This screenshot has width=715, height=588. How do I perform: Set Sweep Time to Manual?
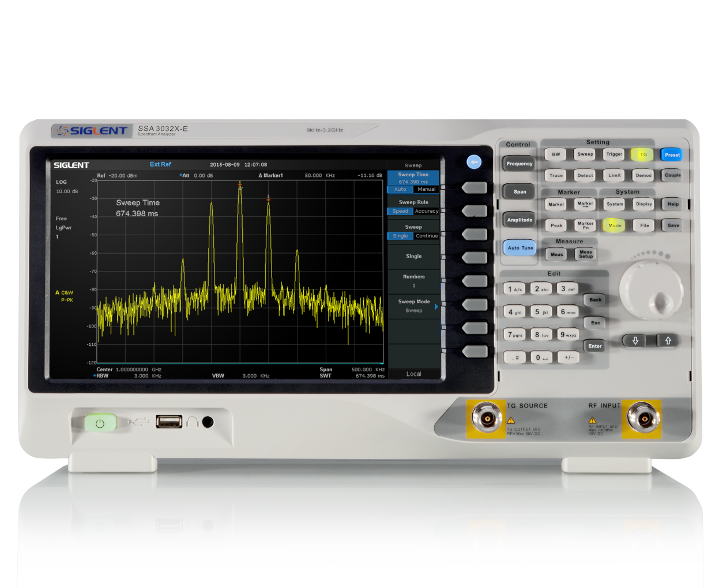coord(427,190)
